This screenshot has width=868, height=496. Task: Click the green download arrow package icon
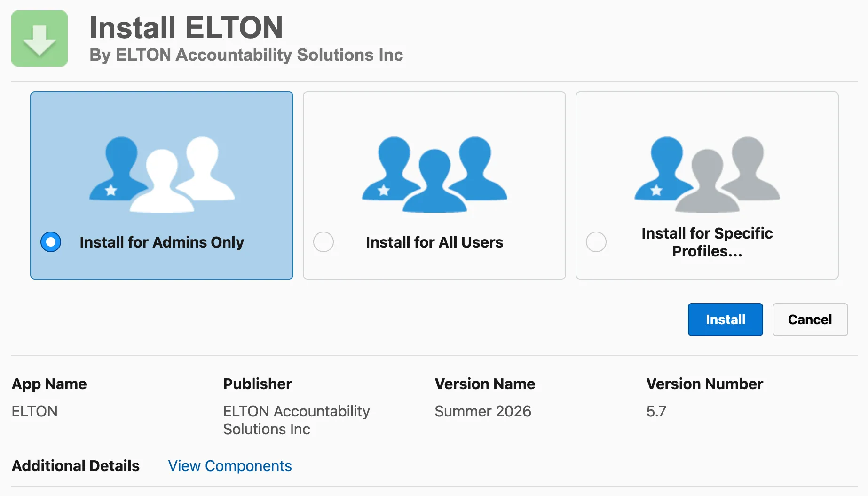[x=39, y=39]
